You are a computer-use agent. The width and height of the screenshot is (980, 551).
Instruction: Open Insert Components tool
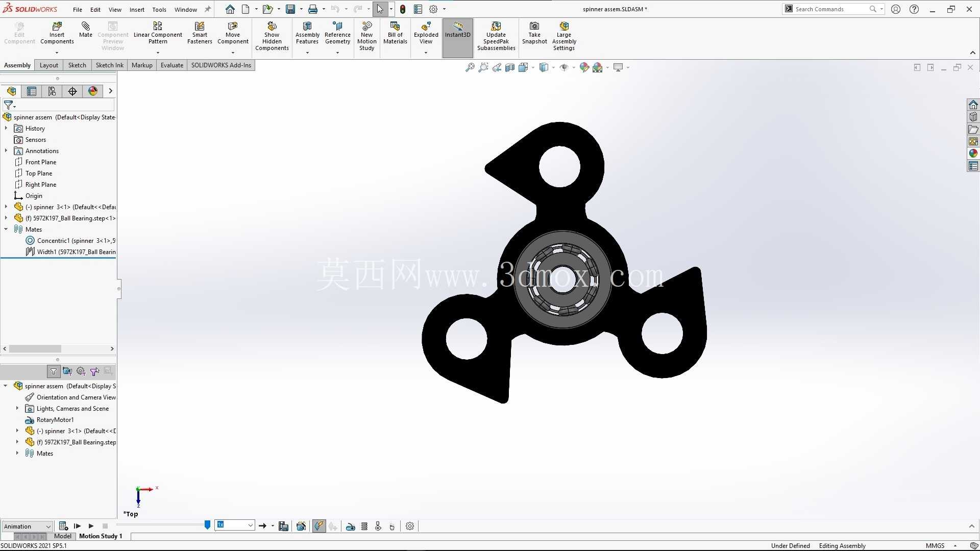[x=57, y=33]
